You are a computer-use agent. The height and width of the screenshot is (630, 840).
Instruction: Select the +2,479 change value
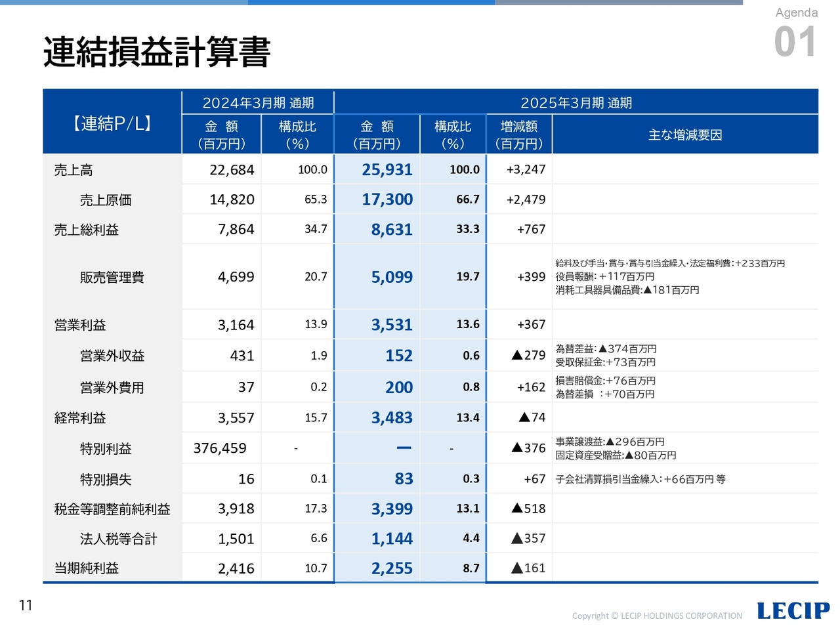(526, 199)
